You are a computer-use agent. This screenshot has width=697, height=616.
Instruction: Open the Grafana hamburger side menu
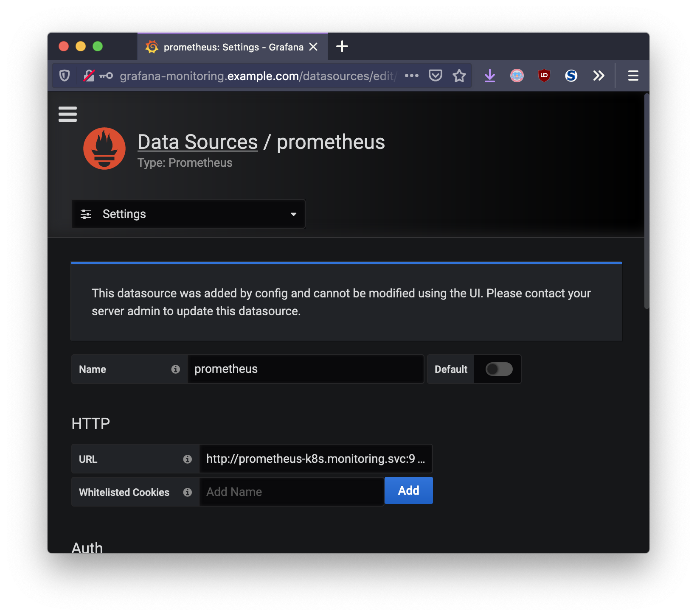click(x=67, y=114)
